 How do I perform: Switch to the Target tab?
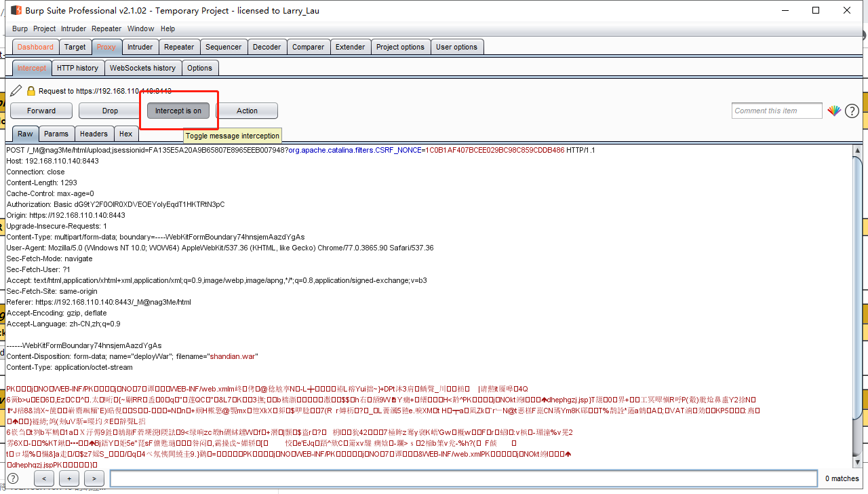coord(75,47)
